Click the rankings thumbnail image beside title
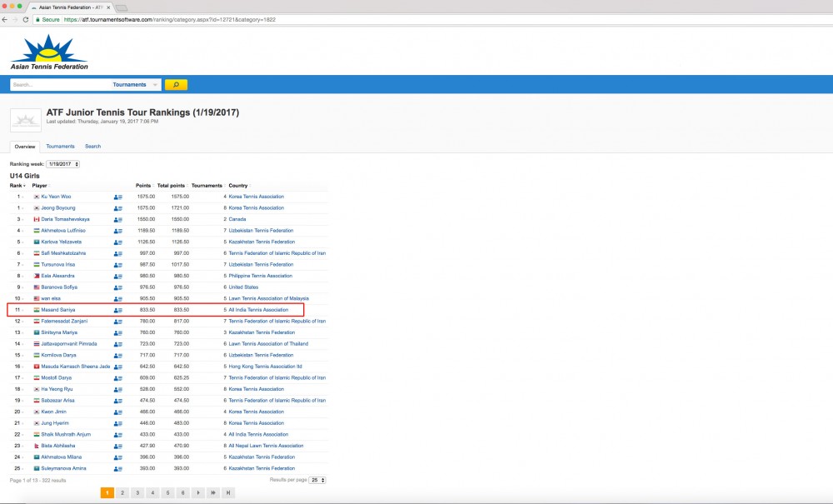Viewport: 833px width, 504px height. [26, 120]
